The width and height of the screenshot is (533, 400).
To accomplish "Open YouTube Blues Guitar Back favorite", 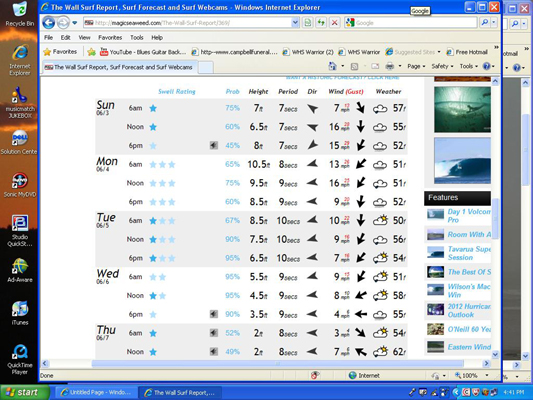I will 143,52.
